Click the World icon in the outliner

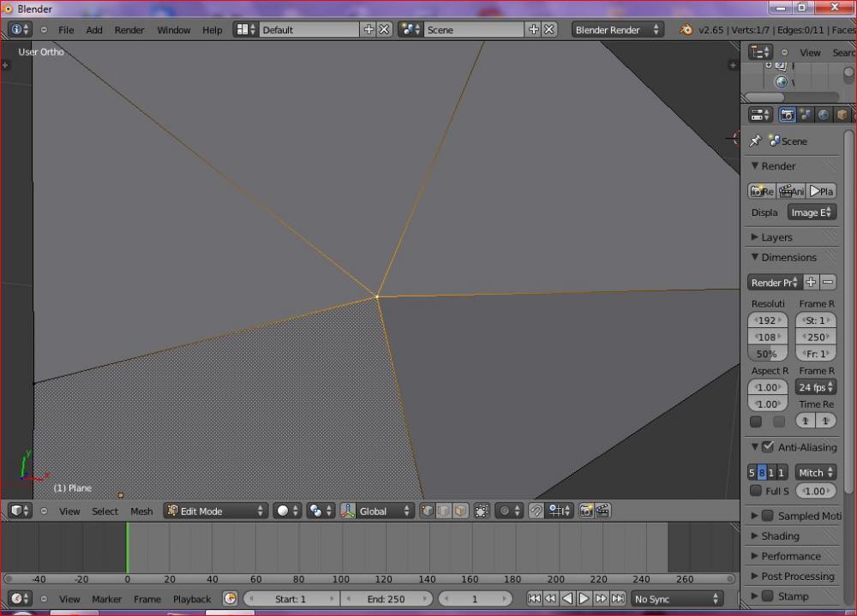point(781,82)
